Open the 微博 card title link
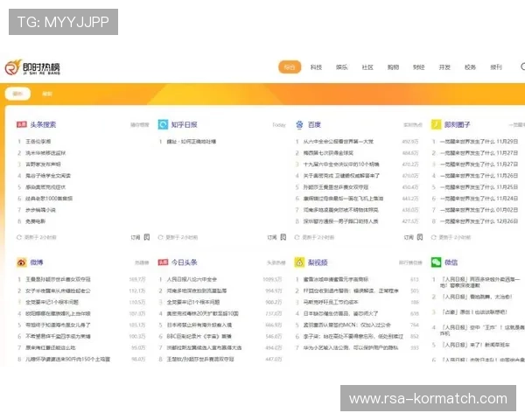The image size is (525, 420). click(37, 262)
